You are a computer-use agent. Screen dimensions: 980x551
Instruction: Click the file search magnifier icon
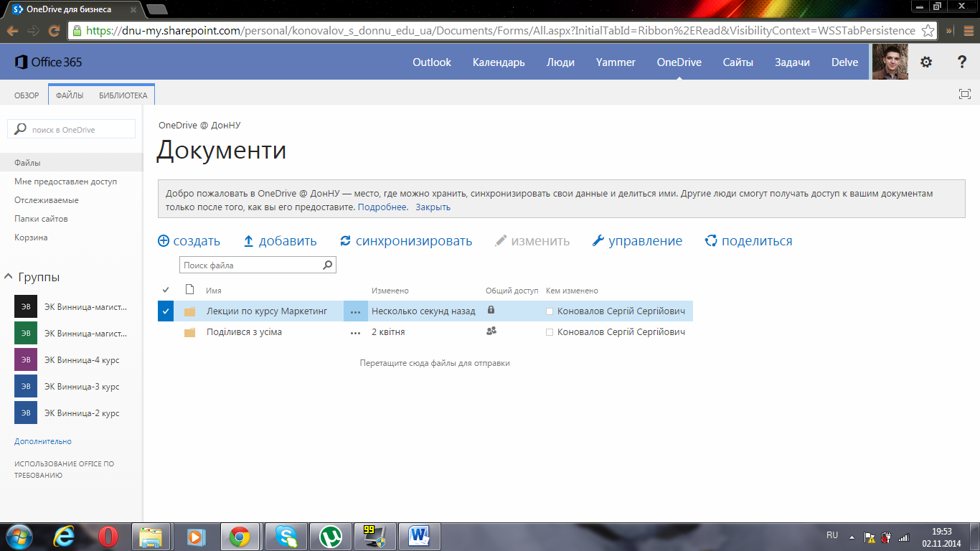click(327, 265)
